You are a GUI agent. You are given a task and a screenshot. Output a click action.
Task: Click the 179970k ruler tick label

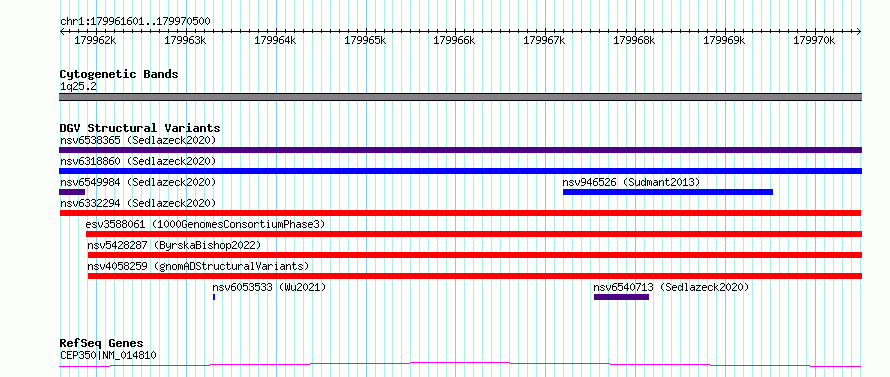tap(814, 41)
